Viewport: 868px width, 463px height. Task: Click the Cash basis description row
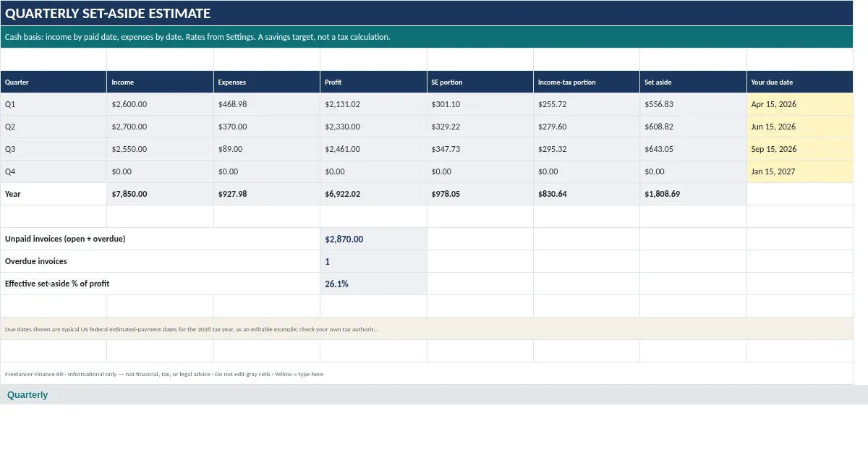tap(427, 37)
